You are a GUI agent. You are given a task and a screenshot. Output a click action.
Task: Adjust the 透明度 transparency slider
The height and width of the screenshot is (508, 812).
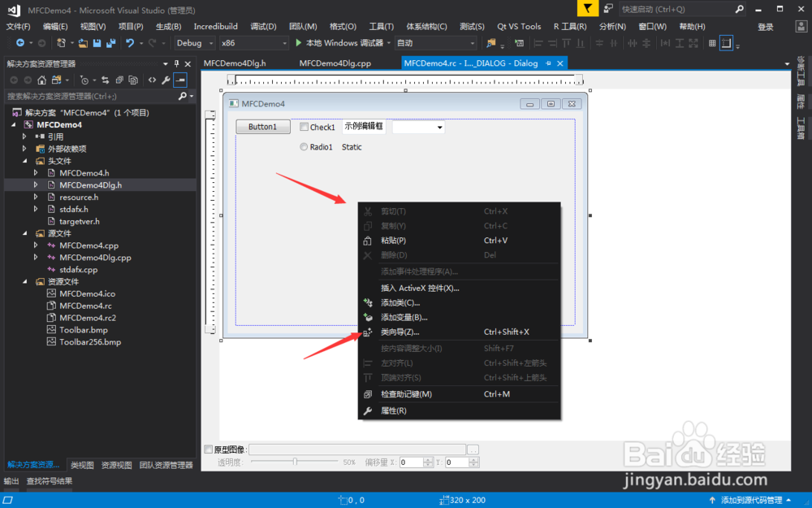(x=295, y=462)
